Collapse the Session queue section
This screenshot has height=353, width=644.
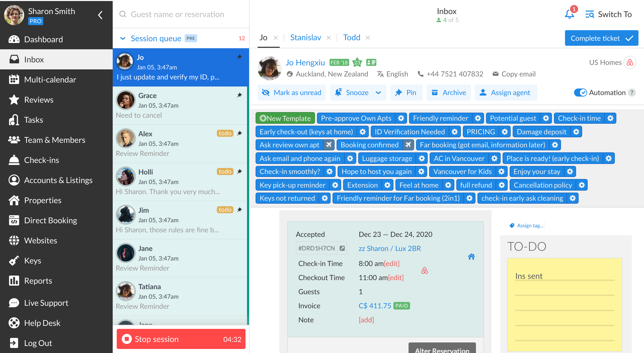(123, 38)
